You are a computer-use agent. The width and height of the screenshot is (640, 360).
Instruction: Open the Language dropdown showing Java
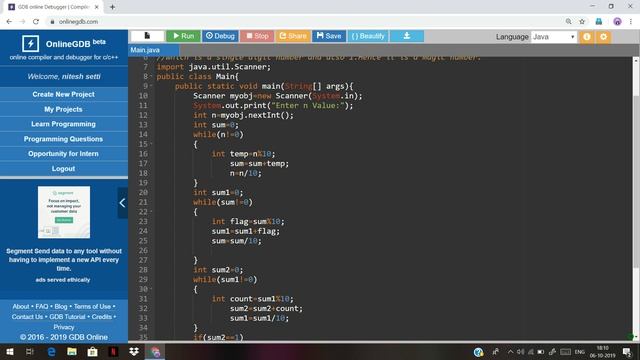(x=553, y=37)
